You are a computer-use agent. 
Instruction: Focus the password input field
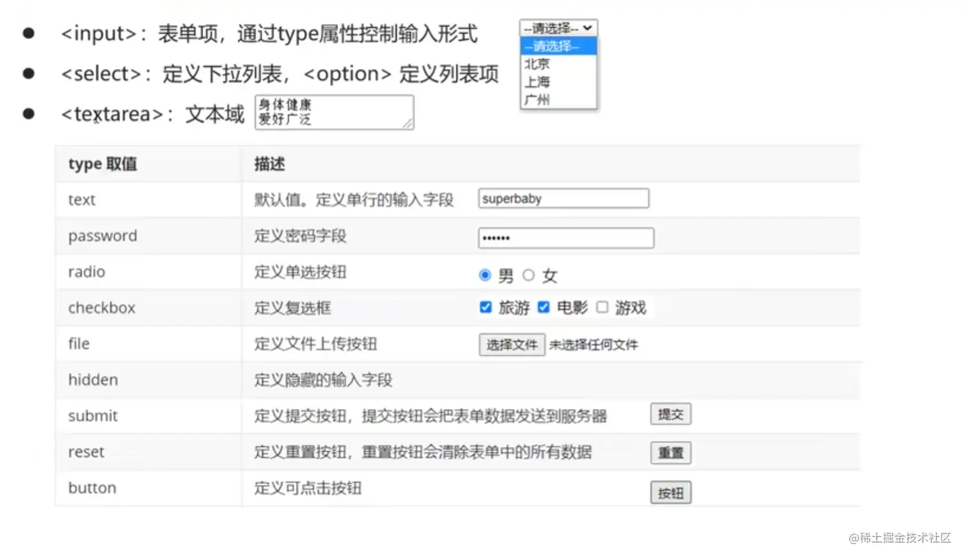point(566,238)
